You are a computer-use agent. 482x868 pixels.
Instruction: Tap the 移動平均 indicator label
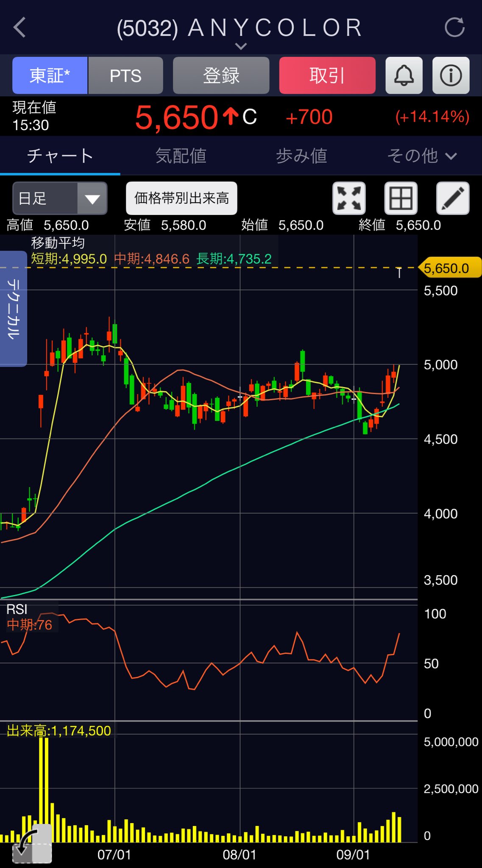pos(58,243)
